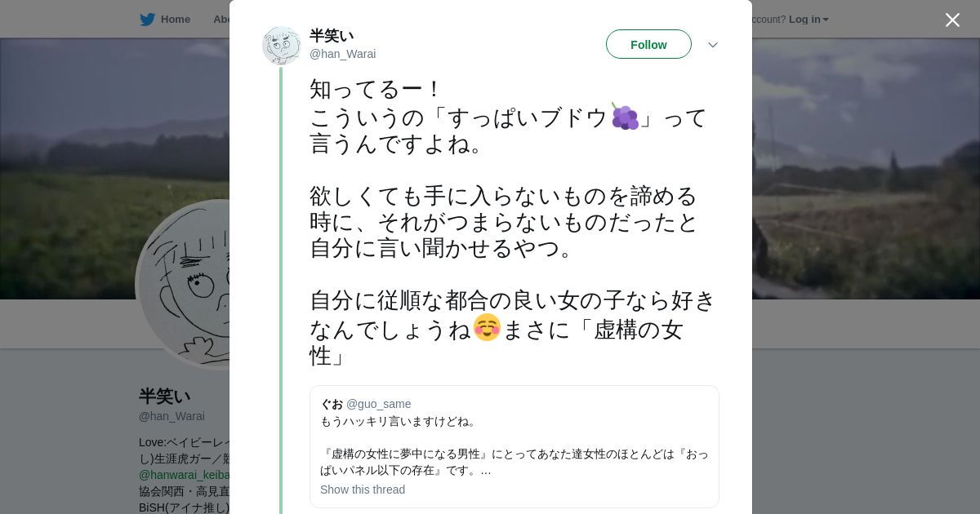Go to the Home menu item

coord(175,20)
